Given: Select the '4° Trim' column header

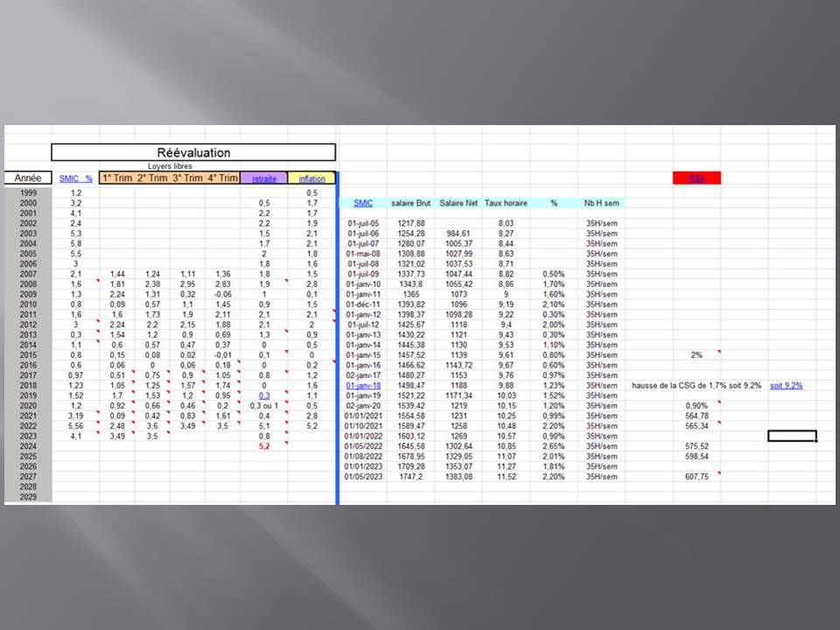Looking at the screenshot, I should tap(223, 178).
